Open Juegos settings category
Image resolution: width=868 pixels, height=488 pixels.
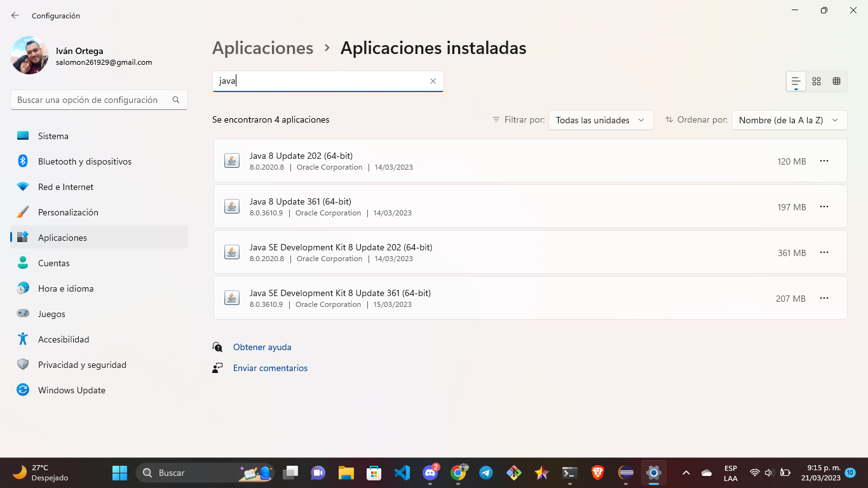(x=99, y=314)
